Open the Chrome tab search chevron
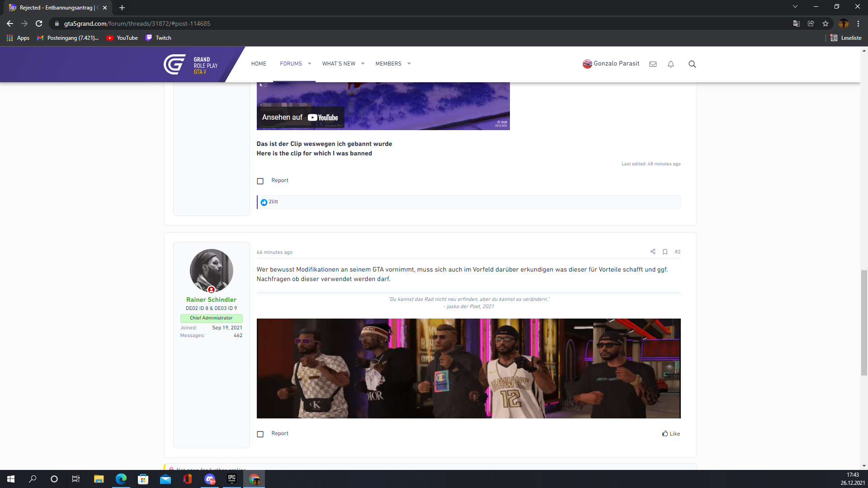This screenshot has width=868, height=488. [x=795, y=7]
